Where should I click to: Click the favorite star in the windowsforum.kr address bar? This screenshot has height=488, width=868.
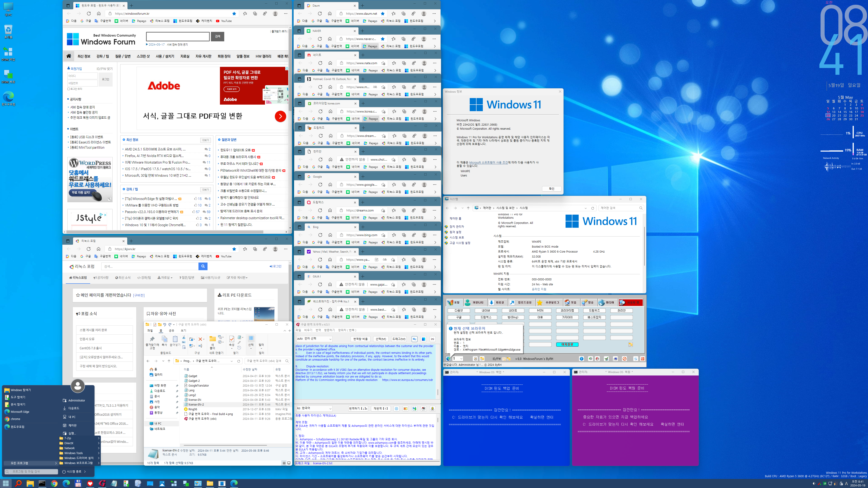click(x=234, y=14)
